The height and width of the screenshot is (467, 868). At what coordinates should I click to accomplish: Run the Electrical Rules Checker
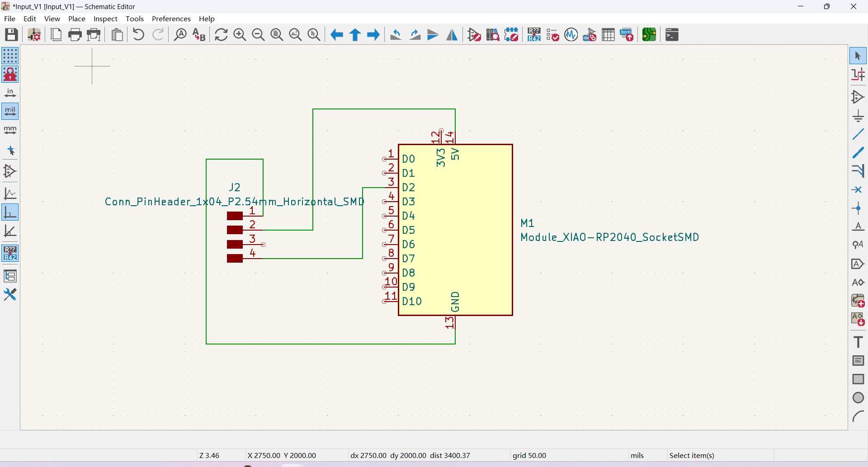point(552,35)
